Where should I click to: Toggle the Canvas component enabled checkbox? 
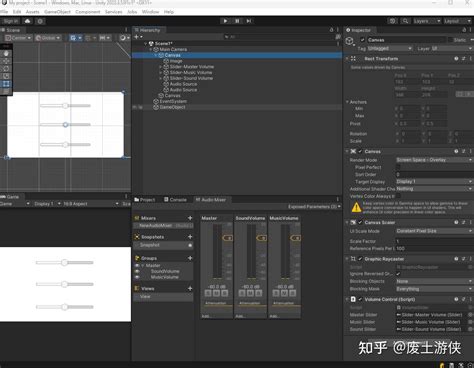coord(360,151)
